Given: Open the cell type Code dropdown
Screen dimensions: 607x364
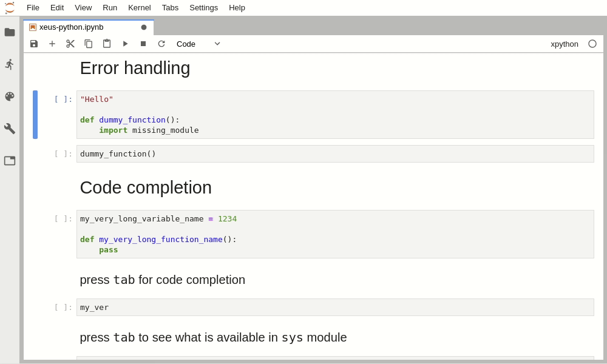Looking at the screenshot, I should coord(198,44).
